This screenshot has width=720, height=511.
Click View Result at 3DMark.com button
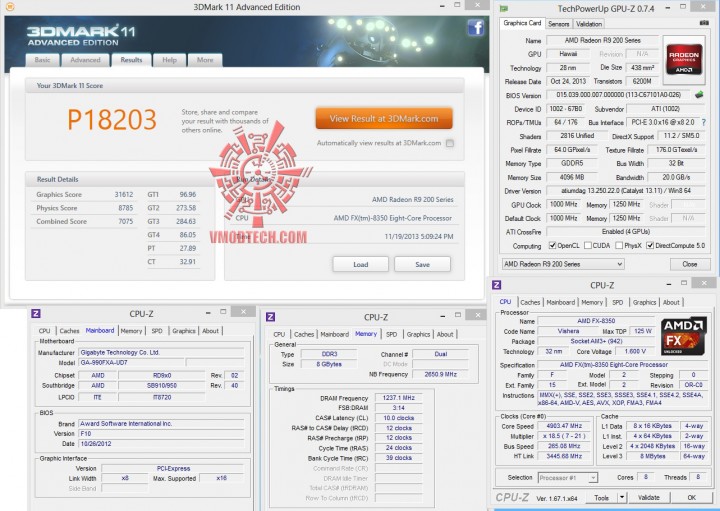pyautogui.click(x=384, y=118)
